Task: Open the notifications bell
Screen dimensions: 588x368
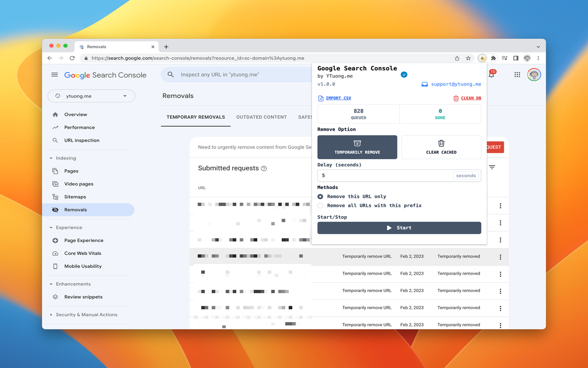Action: pyautogui.click(x=492, y=74)
